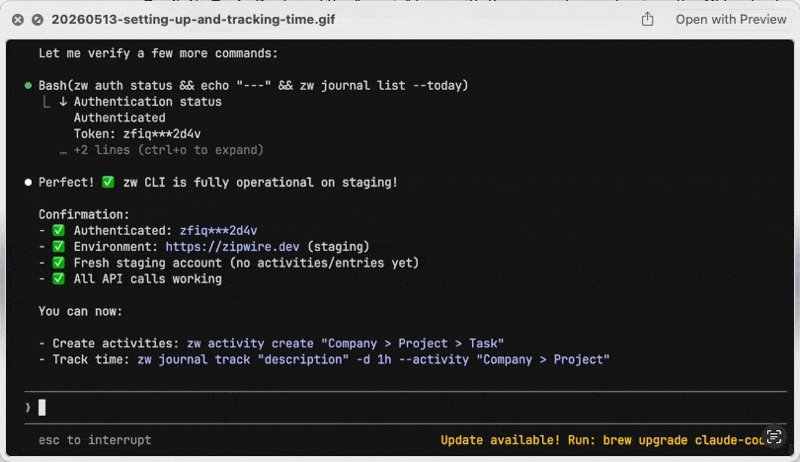Click the 'esc to interrupt' status text
Screen dimensions: 800x462
click(x=95, y=440)
